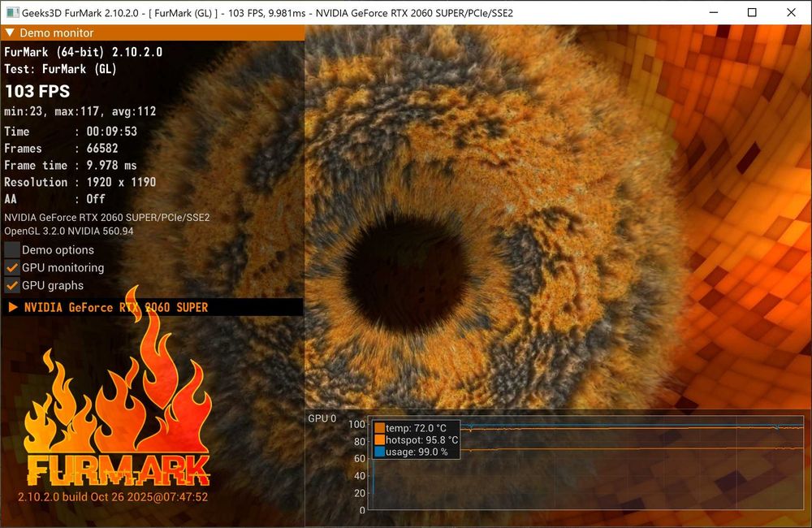Click the AA Off row
812x528 pixels.
point(54,199)
